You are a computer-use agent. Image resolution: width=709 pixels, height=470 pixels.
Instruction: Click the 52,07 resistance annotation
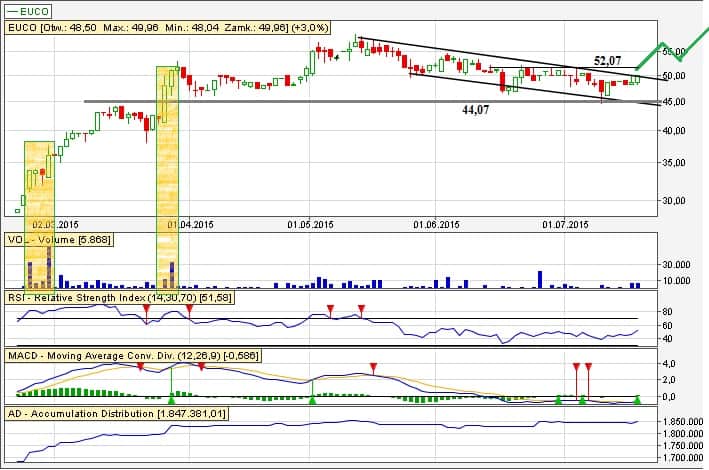pos(609,61)
